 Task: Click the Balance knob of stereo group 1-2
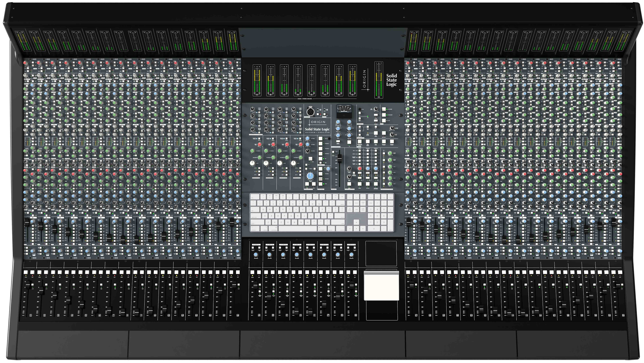(x=256, y=255)
